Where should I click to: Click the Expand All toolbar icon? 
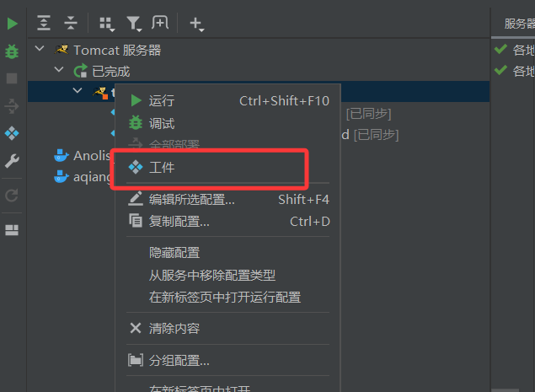coord(44,23)
